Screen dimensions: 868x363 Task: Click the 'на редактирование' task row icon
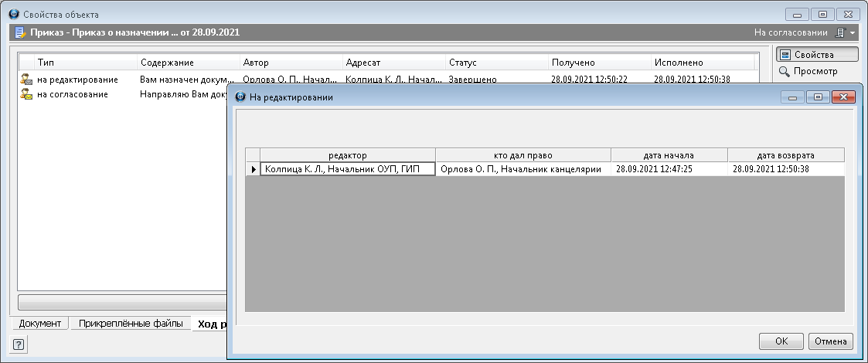26,80
